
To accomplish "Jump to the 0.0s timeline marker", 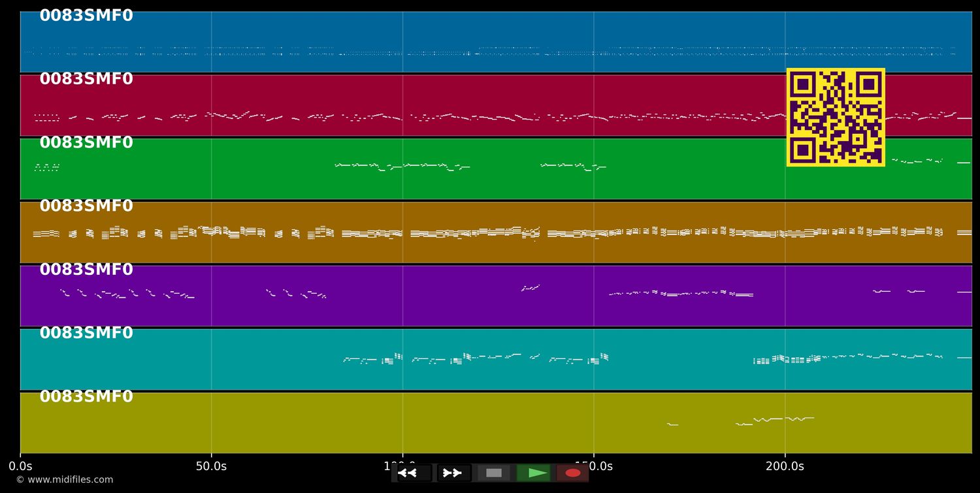I will [x=22, y=466].
